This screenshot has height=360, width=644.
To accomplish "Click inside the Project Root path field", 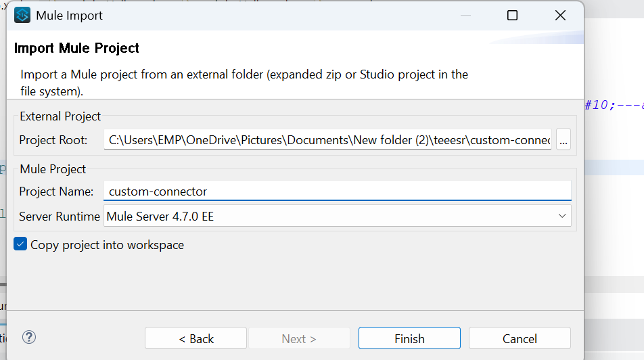I will (x=328, y=140).
